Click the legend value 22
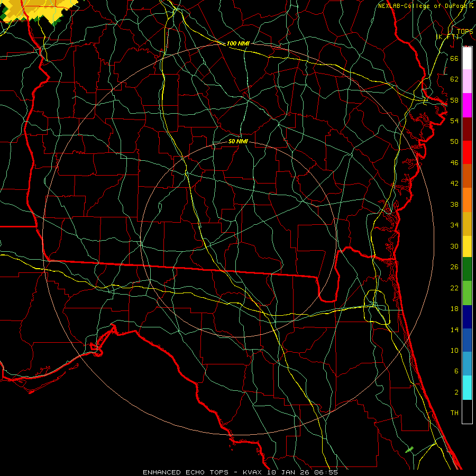Screen dimensions: 476x476 click(x=454, y=288)
